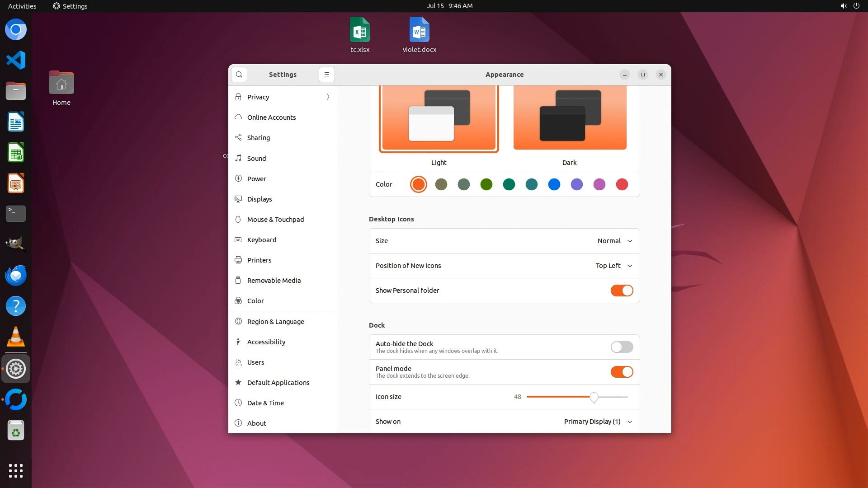The image size is (868, 488).
Task: Select the blue accent color
Action: pyautogui.click(x=554, y=184)
